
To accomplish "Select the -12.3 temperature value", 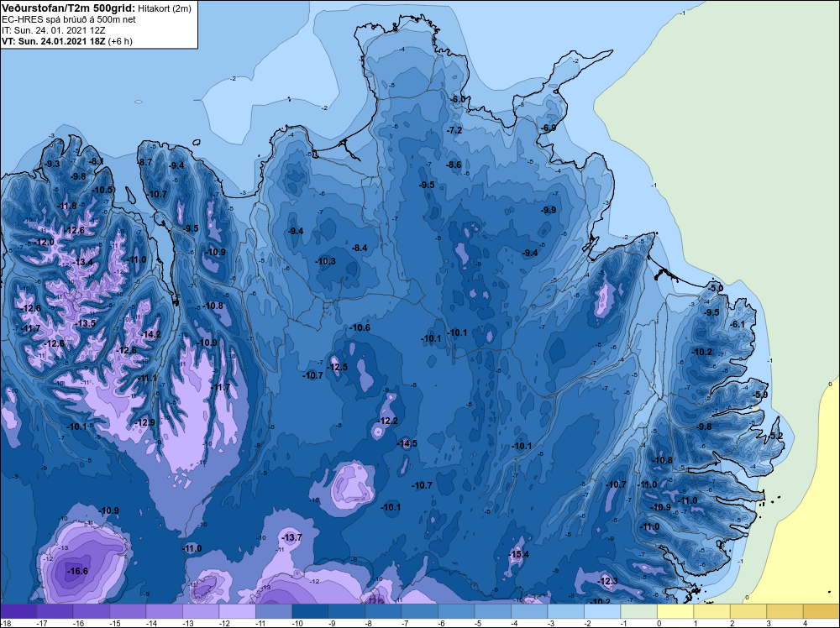I will point(607,581).
